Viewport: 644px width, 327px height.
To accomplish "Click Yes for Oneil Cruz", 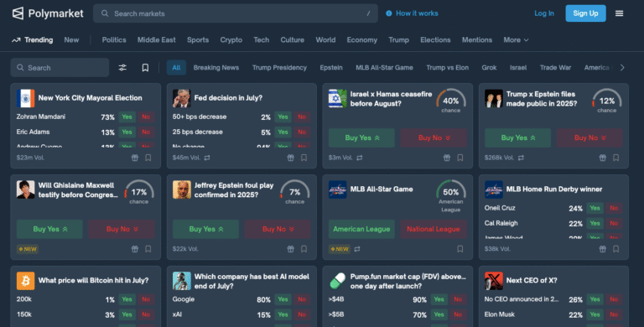I will pos(595,208).
